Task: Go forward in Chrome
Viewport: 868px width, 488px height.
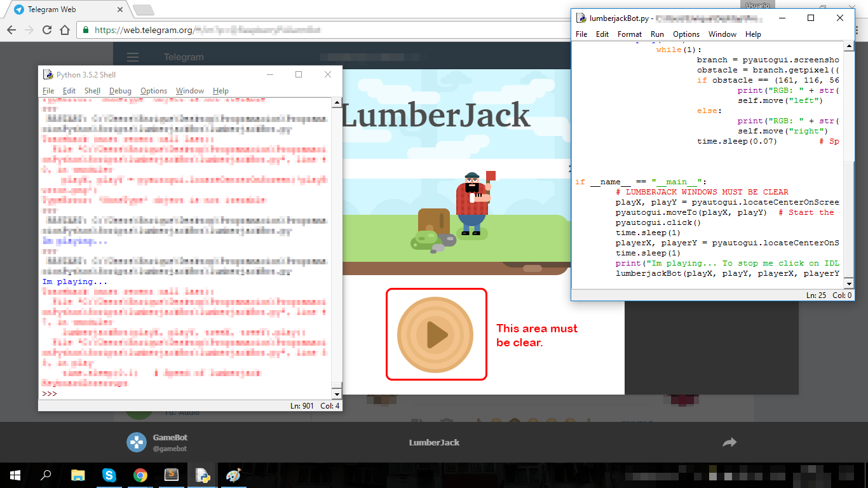Action: pos(29,30)
